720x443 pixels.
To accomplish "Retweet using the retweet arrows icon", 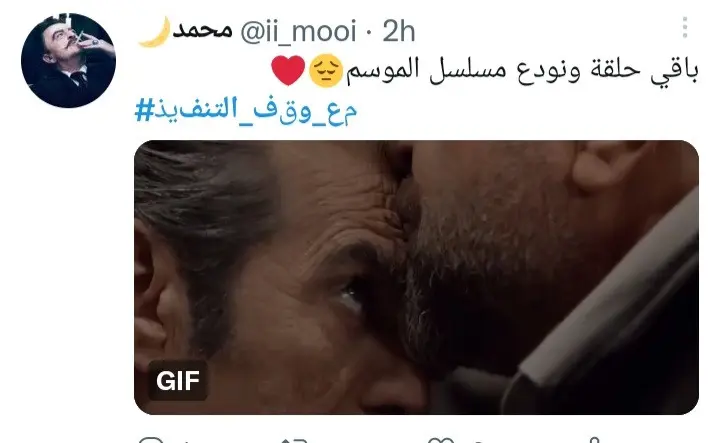I will pyautogui.click(x=294, y=441).
